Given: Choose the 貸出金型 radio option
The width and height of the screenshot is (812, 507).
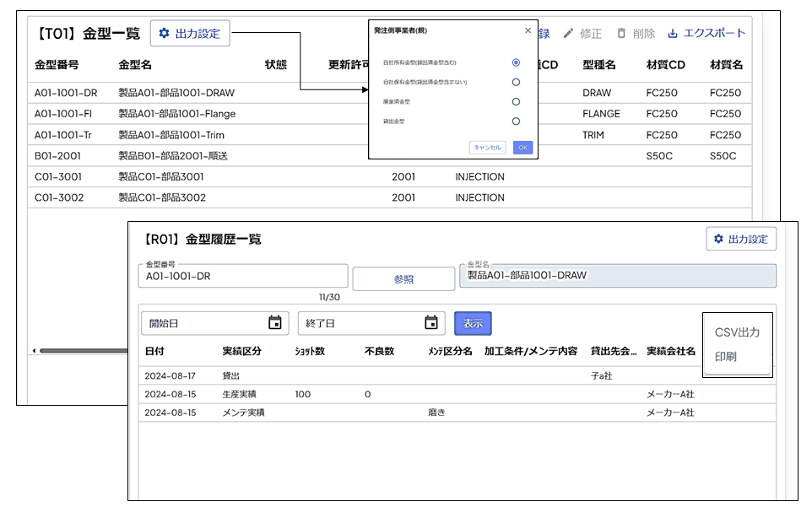Looking at the screenshot, I should (x=516, y=121).
